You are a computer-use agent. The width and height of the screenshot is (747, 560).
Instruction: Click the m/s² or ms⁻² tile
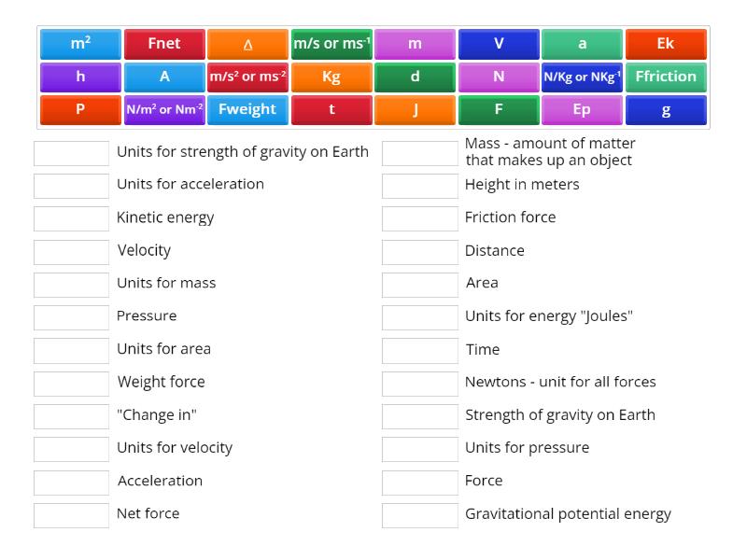click(x=248, y=77)
